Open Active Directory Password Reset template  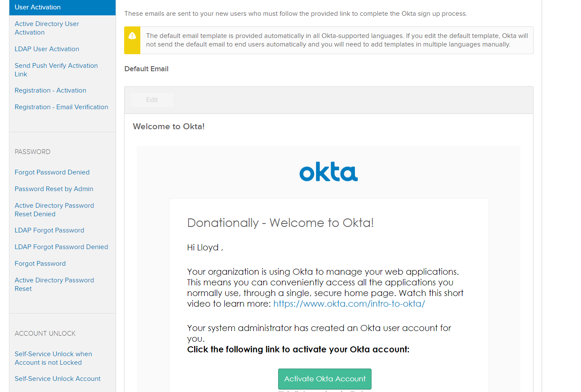point(54,285)
